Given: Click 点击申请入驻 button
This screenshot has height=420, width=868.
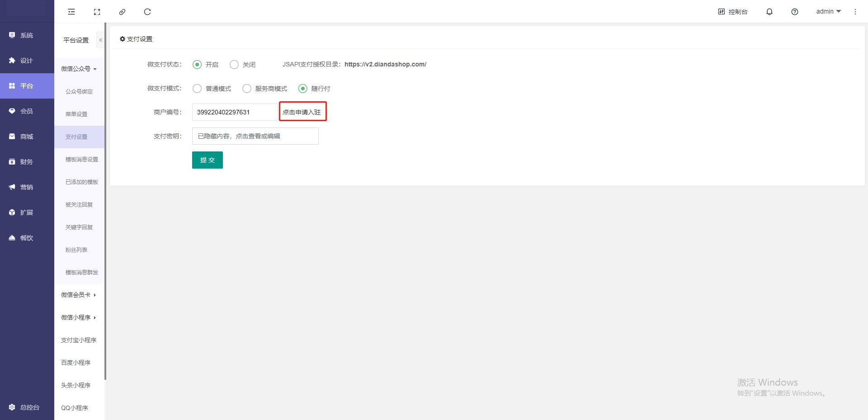Looking at the screenshot, I should tap(302, 112).
